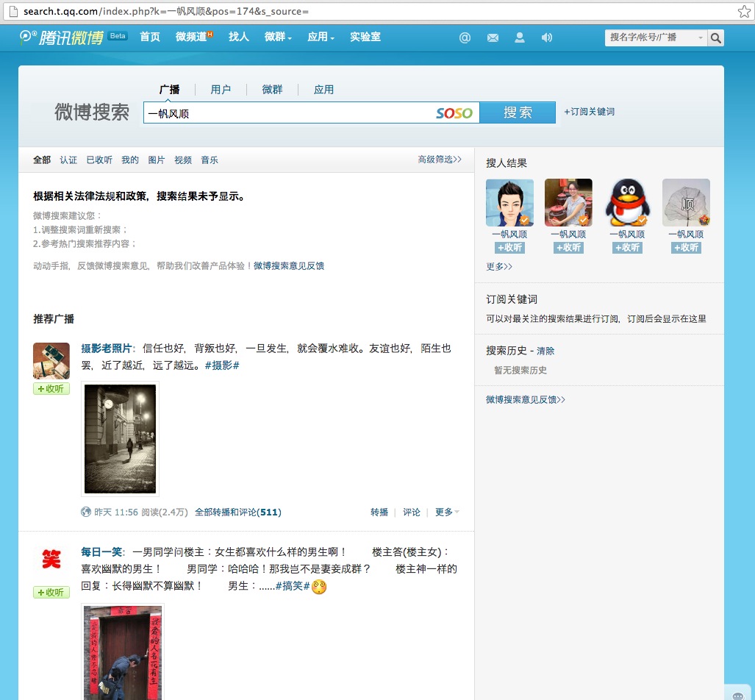Select the 广播 search tab
The width and height of the screenshot is (755, 700).
170,90
